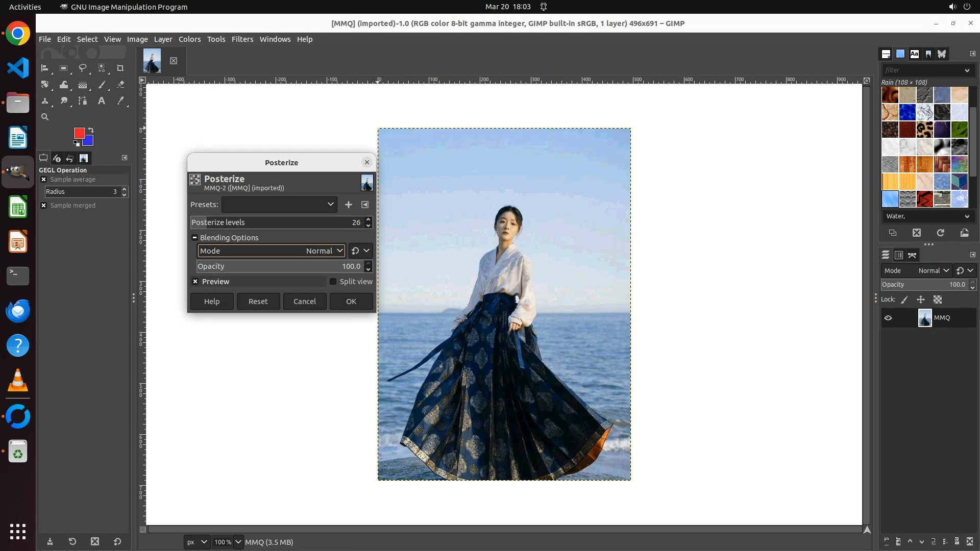Disable the Preview checkbox
Viewport: 980px width, 551px height.
pos(195,282)
